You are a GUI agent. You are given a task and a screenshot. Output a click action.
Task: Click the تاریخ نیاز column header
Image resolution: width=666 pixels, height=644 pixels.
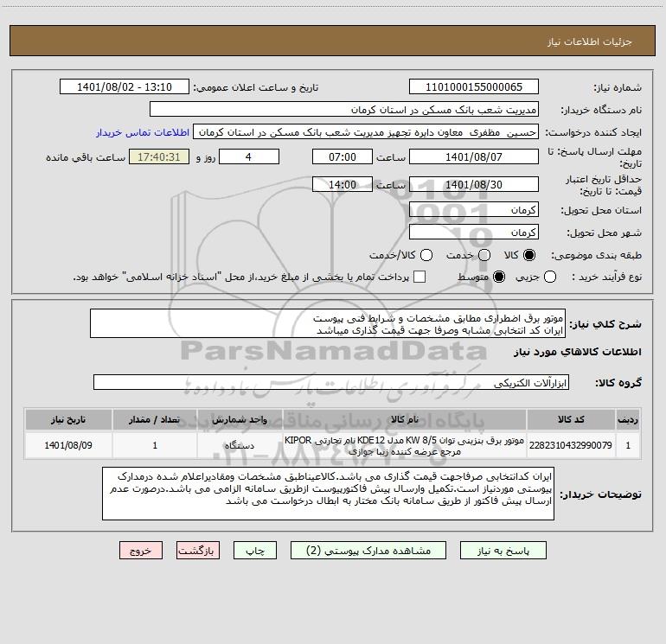pos(68,419)
